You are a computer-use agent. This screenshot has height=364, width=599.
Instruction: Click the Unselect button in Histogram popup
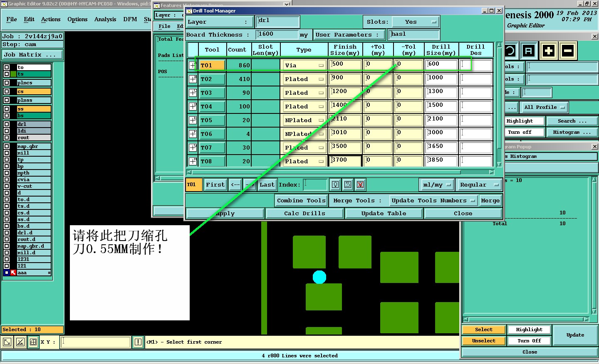coord(484,341)
